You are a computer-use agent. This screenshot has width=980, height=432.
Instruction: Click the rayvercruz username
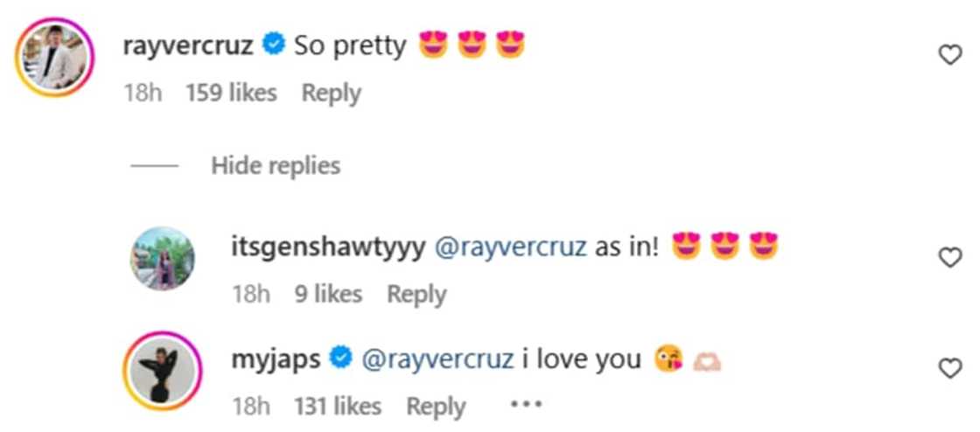(x=189, y=45)
